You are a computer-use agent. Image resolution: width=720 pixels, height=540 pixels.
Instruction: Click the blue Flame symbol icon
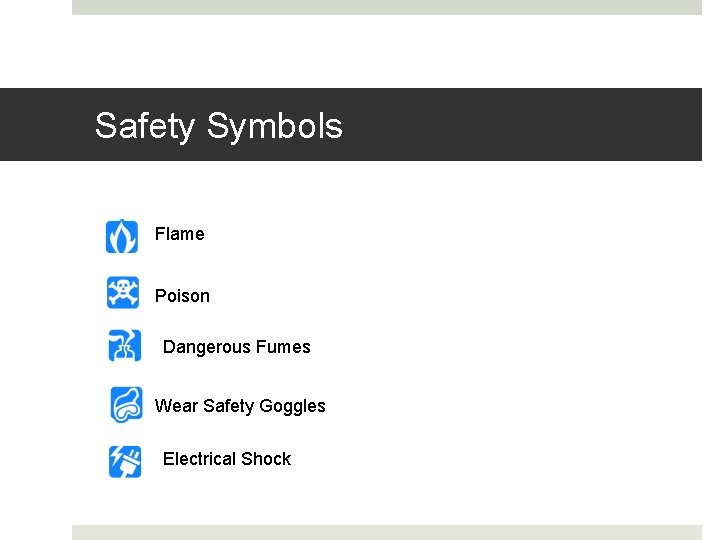(x=122, y=236)
